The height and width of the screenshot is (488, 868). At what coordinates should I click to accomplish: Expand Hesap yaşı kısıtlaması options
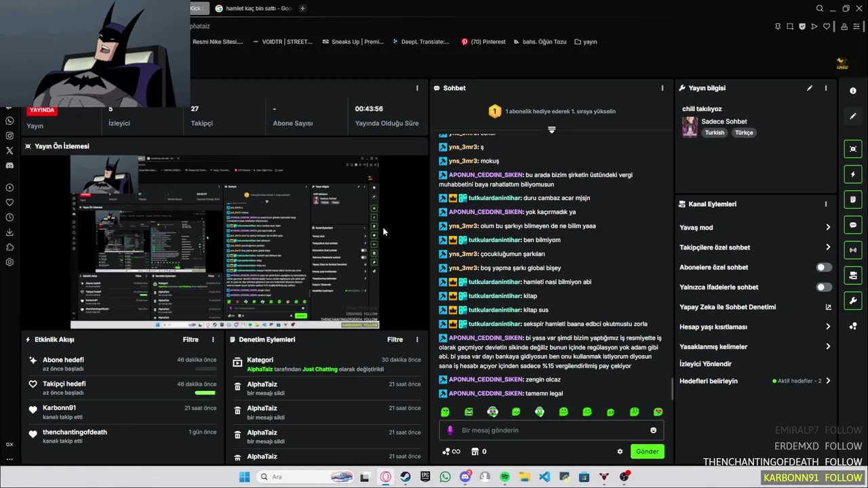828,327
